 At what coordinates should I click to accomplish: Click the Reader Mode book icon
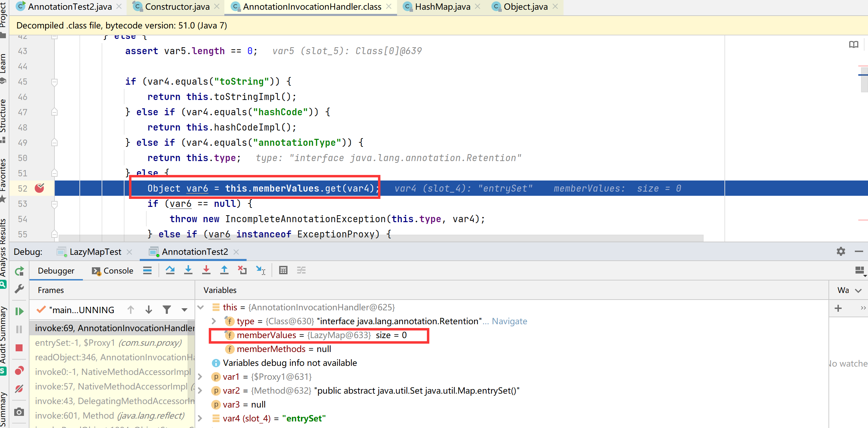pos(854,44)
